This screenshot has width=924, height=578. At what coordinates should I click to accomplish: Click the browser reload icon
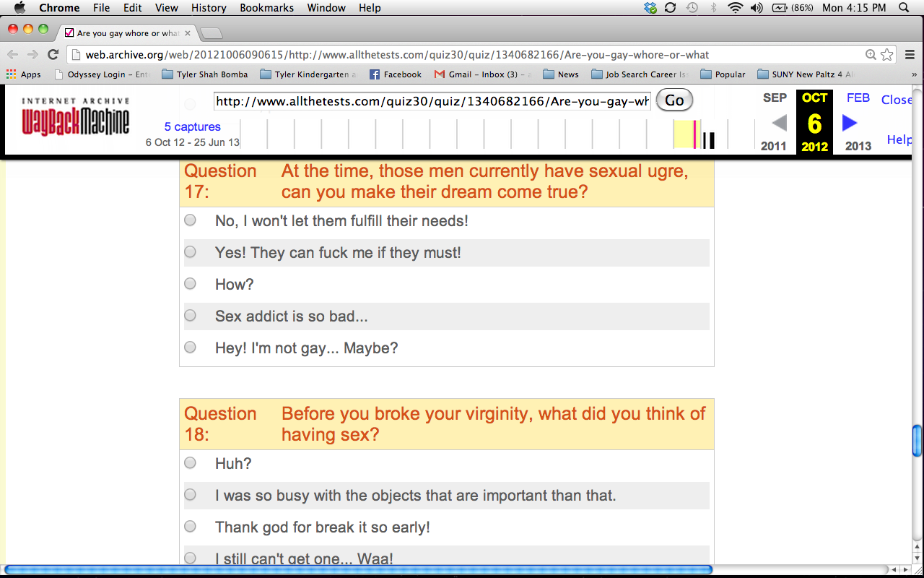click(x=53, y=55)
